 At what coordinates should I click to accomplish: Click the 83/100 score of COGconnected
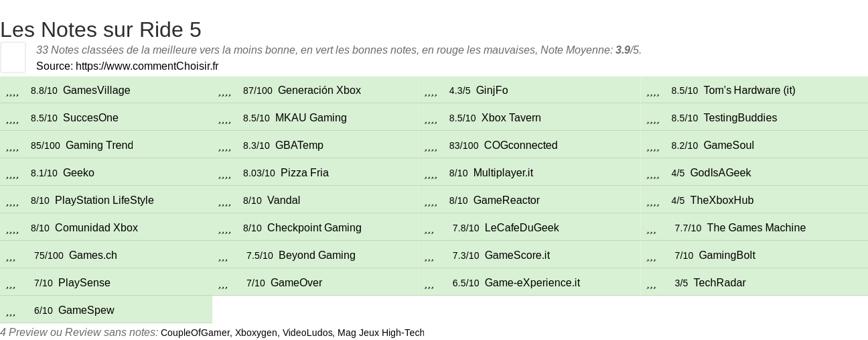(x=464, y=146)
